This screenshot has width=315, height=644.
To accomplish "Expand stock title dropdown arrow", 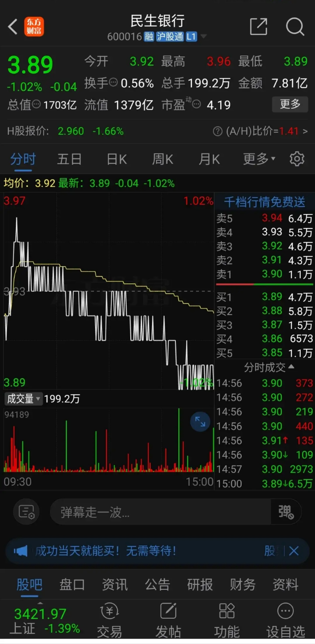I will [204, 36].
